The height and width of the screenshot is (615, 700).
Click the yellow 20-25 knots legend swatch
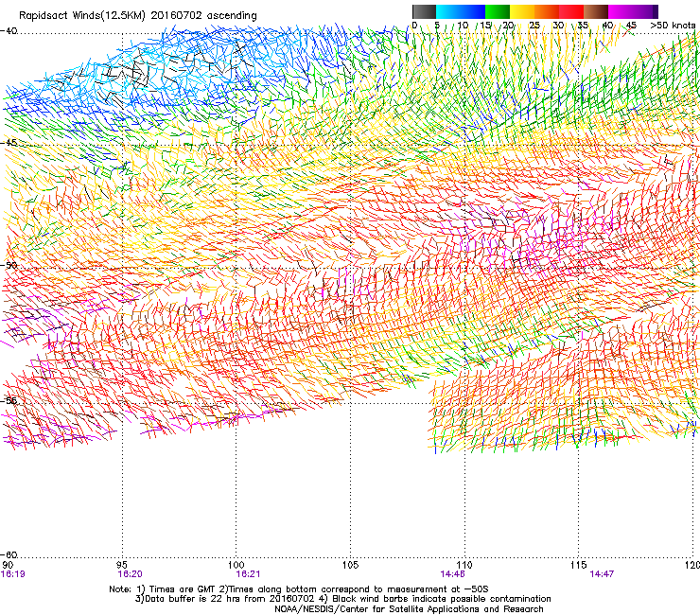point(522,11)
